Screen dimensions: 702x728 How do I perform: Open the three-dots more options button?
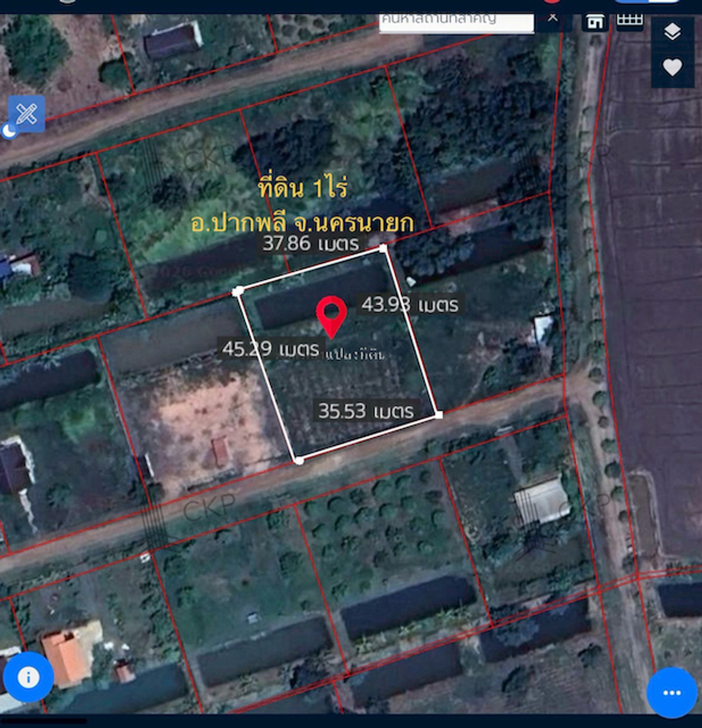[x=672, y=693]
